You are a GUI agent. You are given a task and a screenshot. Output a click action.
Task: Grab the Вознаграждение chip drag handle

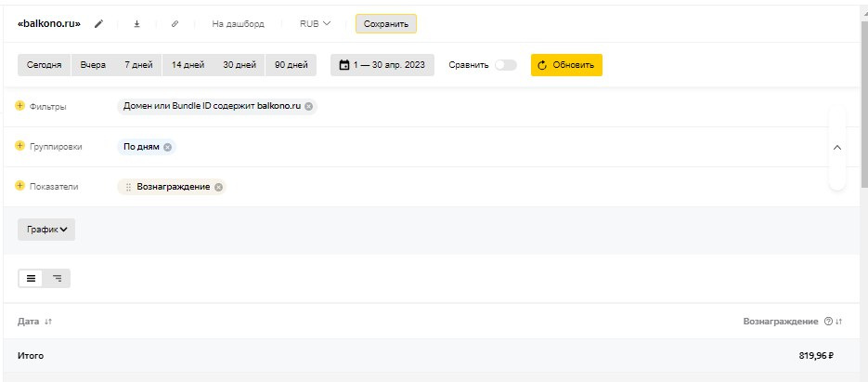pyautogui.click(x=128, y=187)
